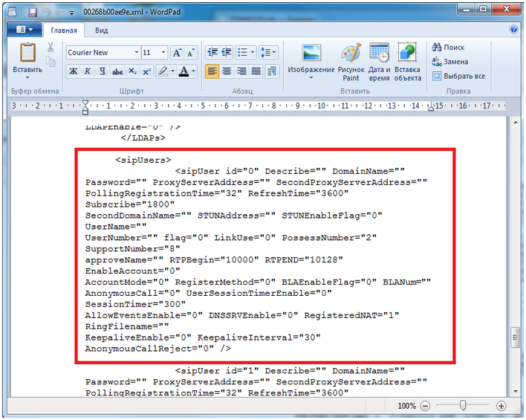Open Help question mark icon
The height and width of the screenshot is (420, 526).
(513, 29)
